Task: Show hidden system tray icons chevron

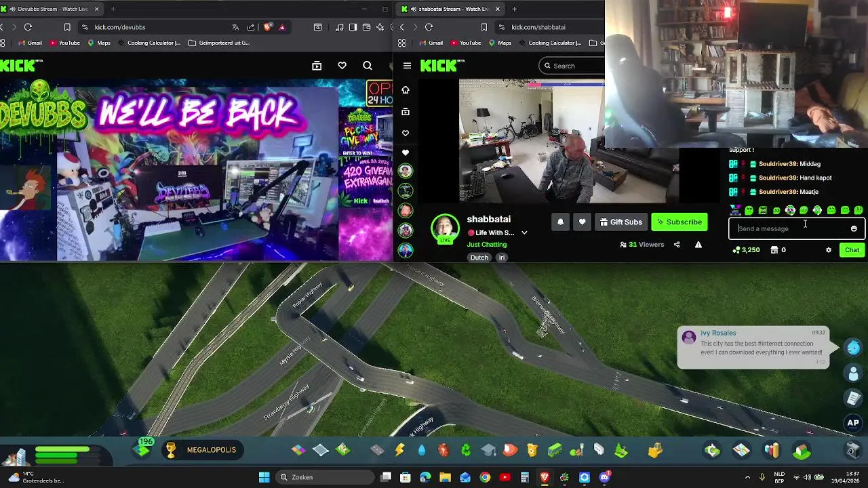Action: [747, 477]
